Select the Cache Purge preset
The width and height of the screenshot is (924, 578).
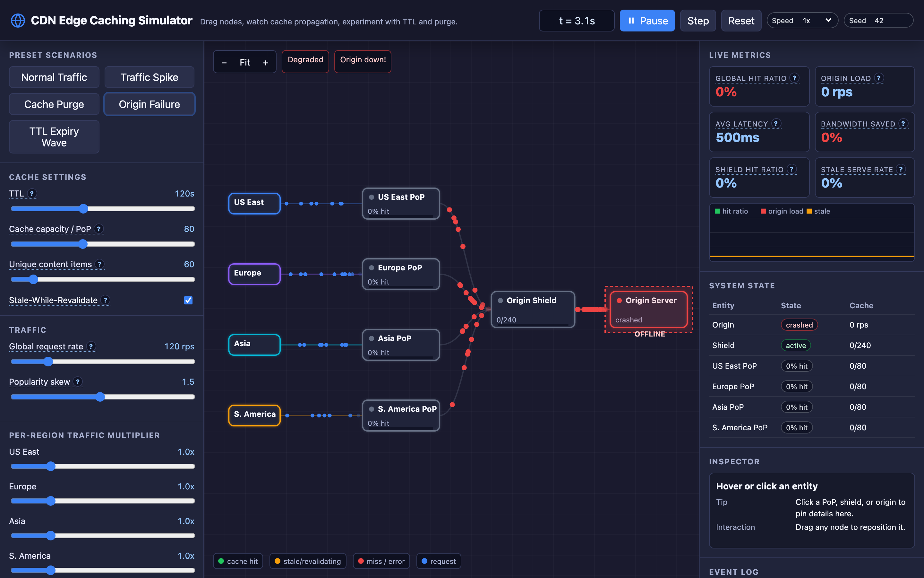click(x=54, y=104)
